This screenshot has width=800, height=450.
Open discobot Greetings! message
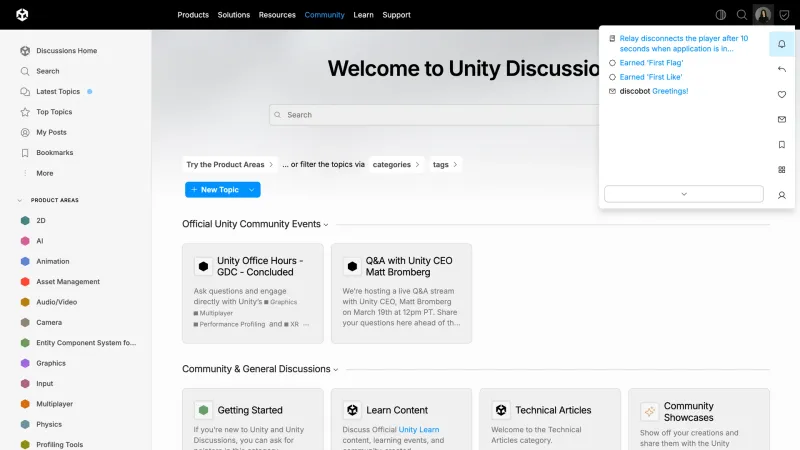pos(654,91)
